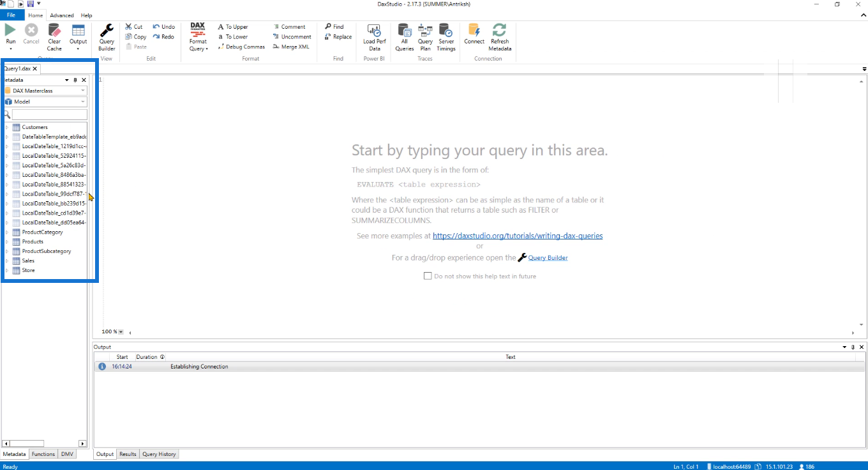The width and height of the screenshot is (868, 470).
Task: Click the Refresh Metadata icon
Action: pos(500,30)
